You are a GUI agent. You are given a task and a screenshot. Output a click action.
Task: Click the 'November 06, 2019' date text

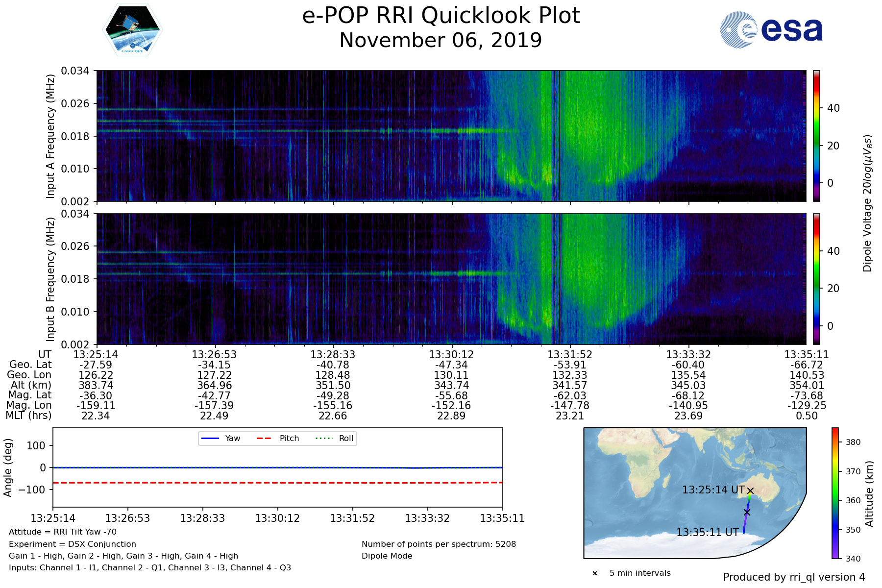(x=441, y=40)
